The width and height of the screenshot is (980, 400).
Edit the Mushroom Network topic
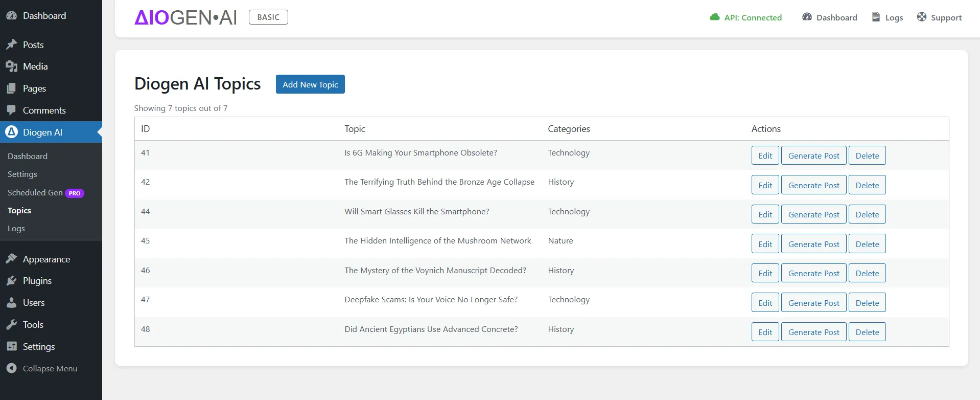coord(765,244)
